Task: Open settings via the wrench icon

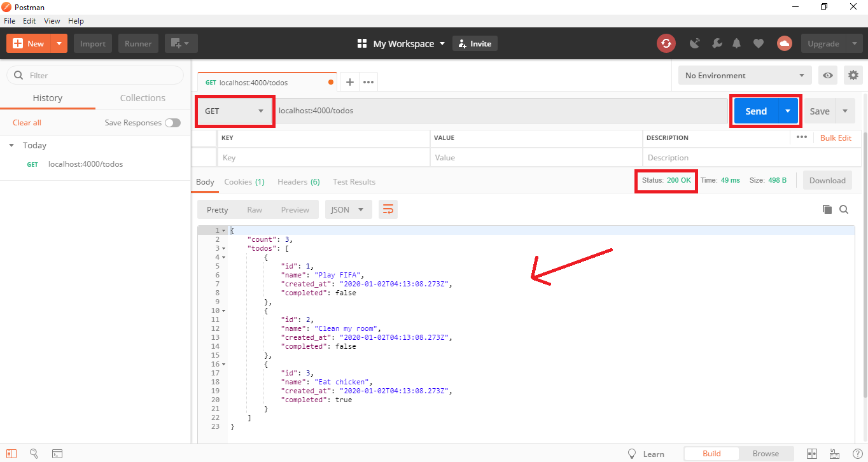Action: pos(717,43)
